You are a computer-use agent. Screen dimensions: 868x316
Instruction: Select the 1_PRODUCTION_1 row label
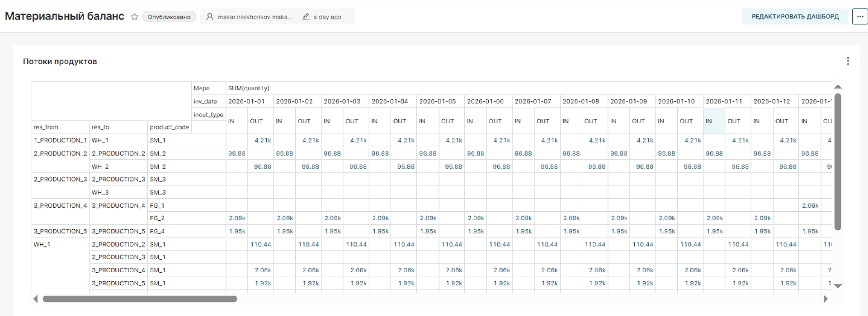pos(60,140)
